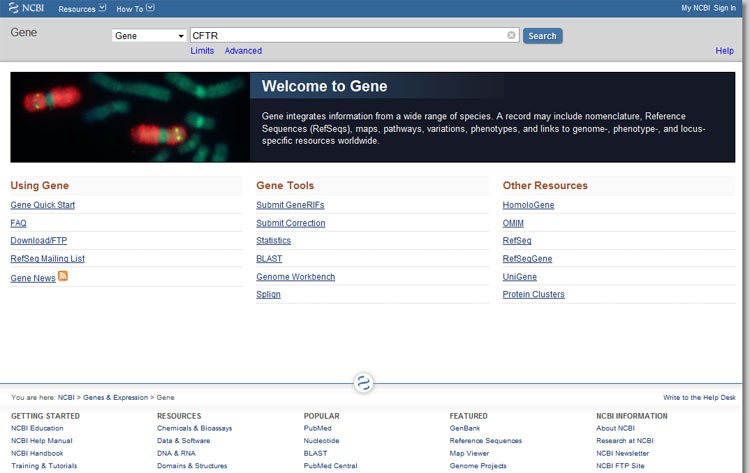The height and width of the screenshot is (473, 750).
Task: Open NCBI Newsletter
Action: tap(622, 453)
